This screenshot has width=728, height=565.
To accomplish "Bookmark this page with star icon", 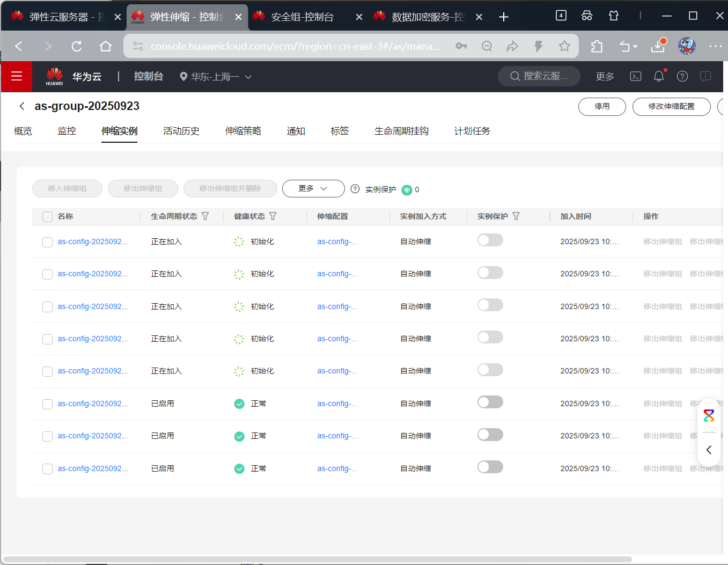I will 564,46.
